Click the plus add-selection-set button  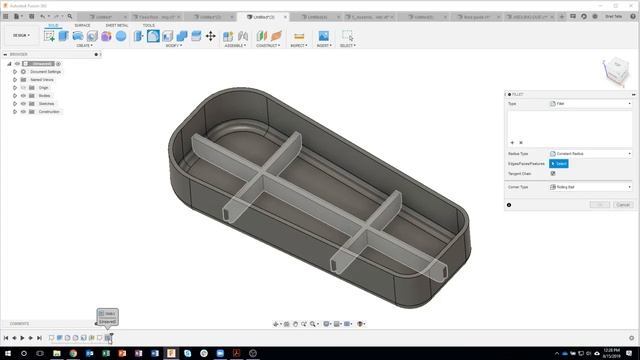(x=512, y=142)
